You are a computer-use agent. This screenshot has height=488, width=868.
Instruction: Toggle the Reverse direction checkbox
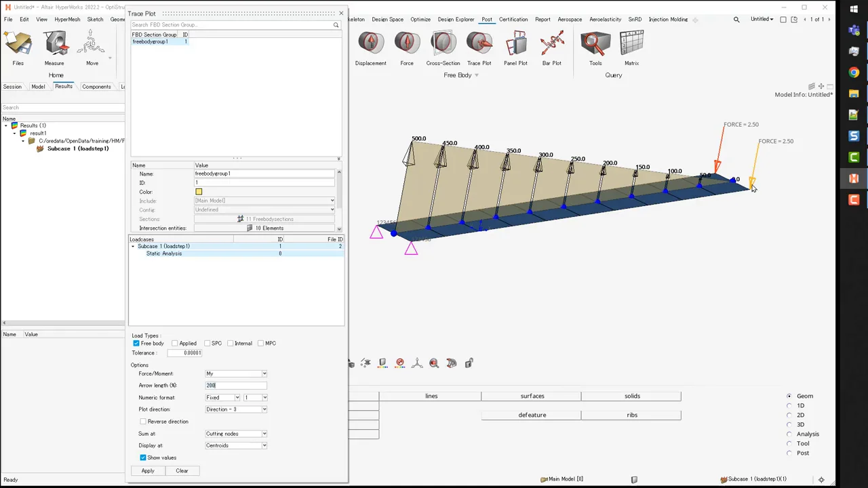[143, 422]
